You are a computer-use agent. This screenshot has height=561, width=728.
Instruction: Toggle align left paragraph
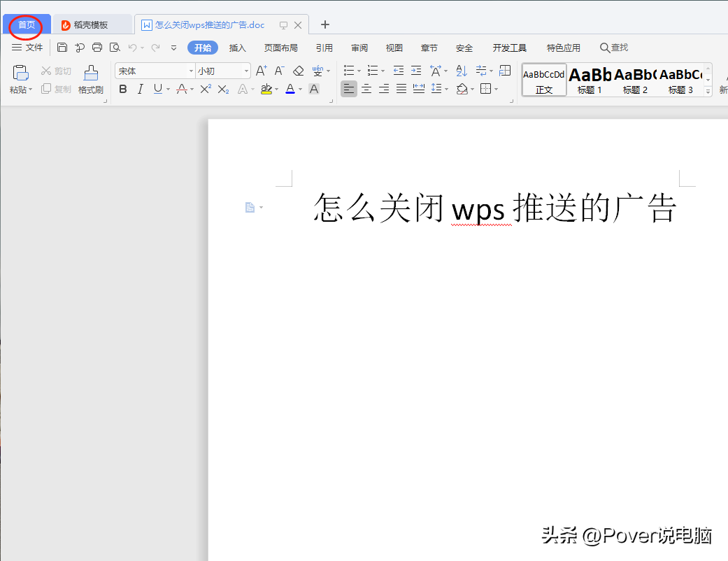[349, 89]
